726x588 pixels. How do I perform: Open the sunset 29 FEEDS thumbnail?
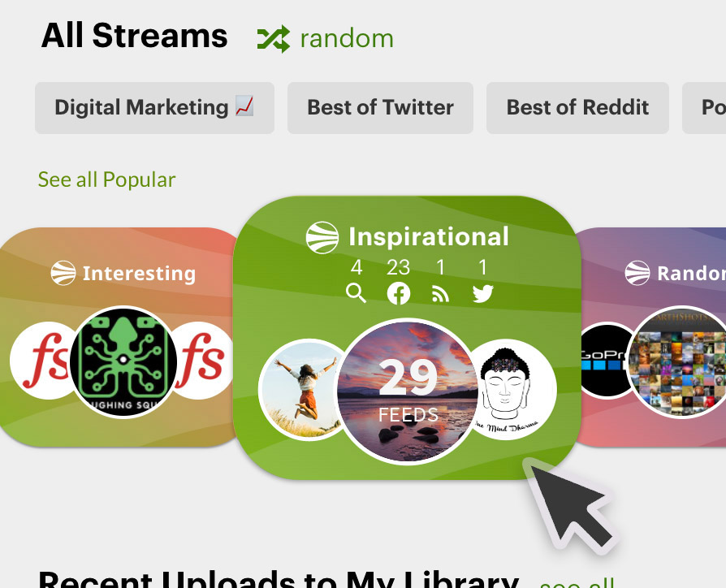(408, 391)
